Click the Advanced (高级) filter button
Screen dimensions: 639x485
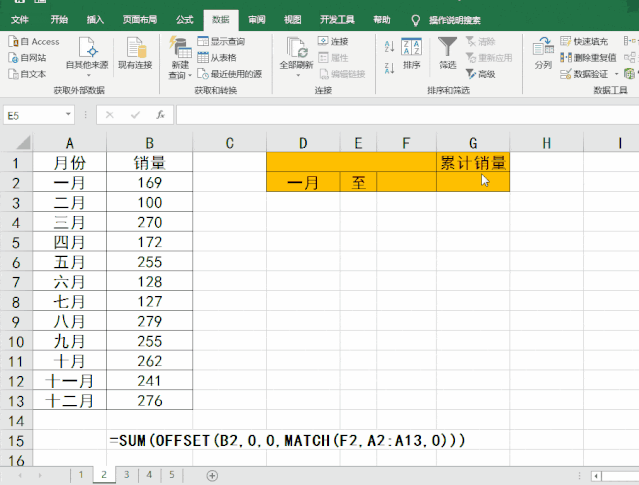coord(478,74)
